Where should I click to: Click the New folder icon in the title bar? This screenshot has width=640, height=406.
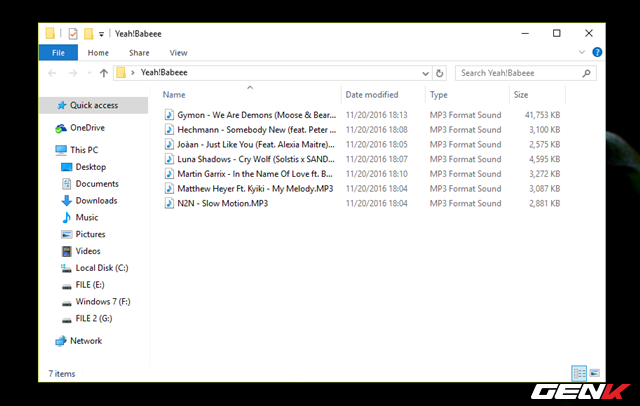click(89, 33)
